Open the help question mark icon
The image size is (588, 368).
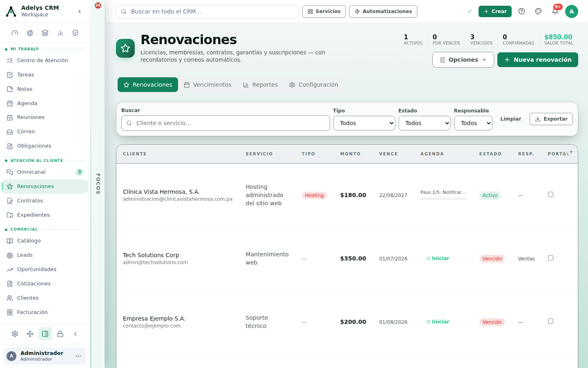(521, 11)
